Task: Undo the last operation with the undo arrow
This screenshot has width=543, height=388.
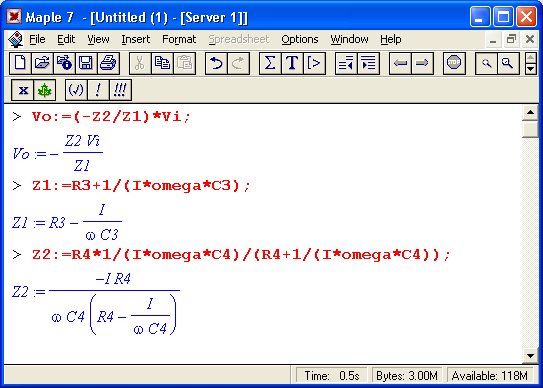Action: click(x=216, y=63)
